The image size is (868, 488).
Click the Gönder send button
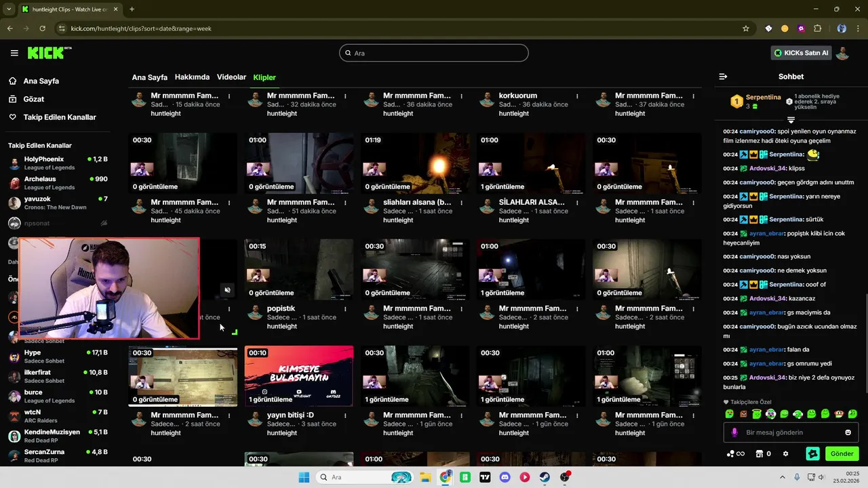click(x=842, y=454)
